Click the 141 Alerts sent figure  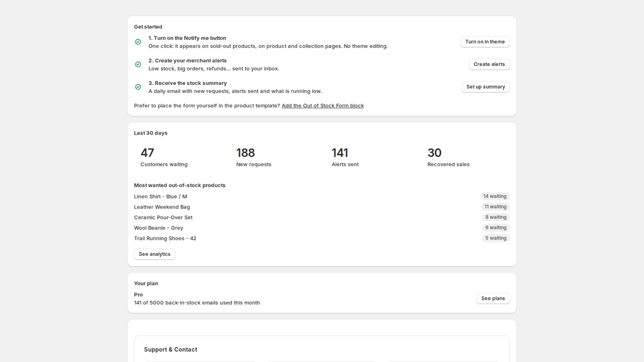(x=345, y=157)
